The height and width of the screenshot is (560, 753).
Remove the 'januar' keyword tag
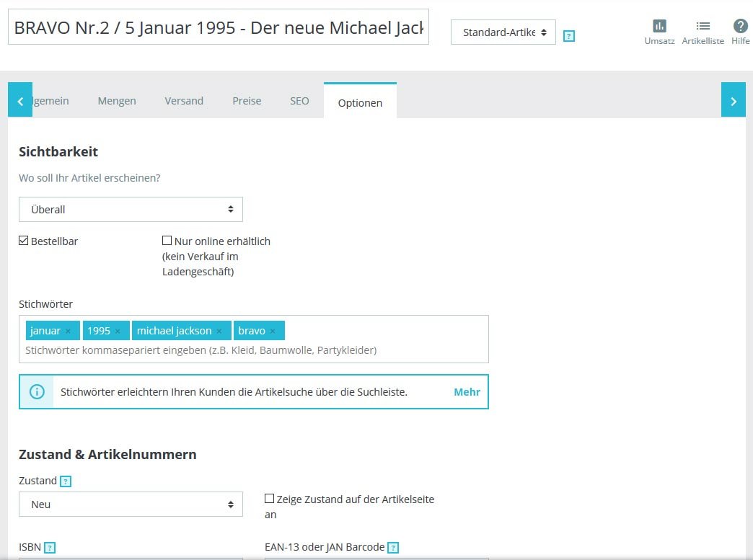[x=69, y=331]
